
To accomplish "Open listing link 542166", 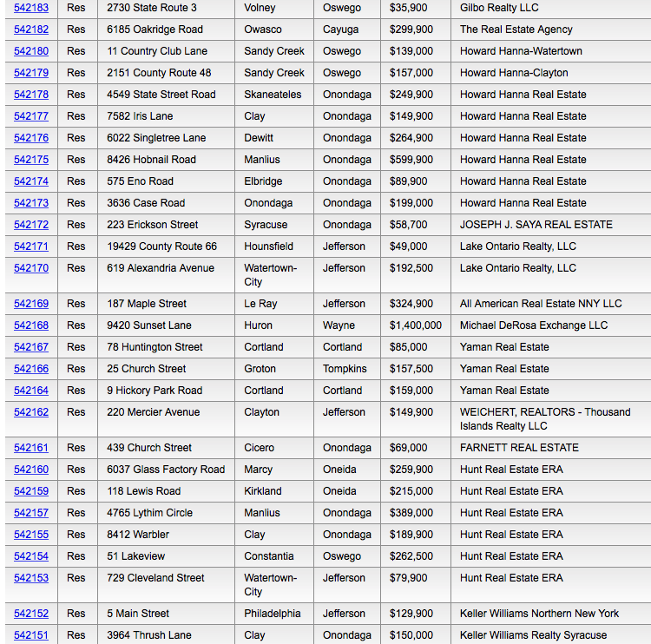I will click(x=31, y=368).
